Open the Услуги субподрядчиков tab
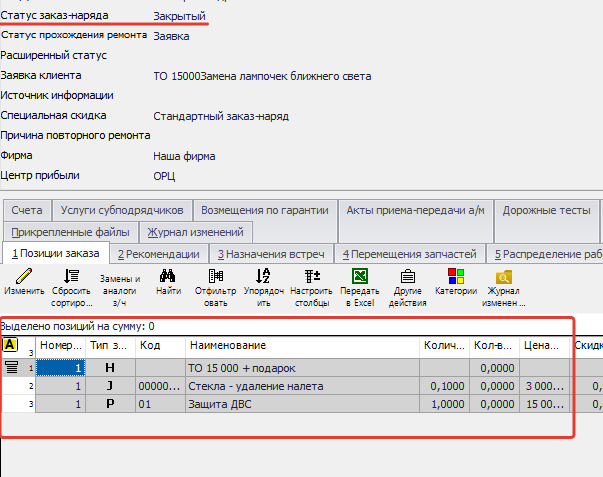The image size is (603, 477). [121, 211]
